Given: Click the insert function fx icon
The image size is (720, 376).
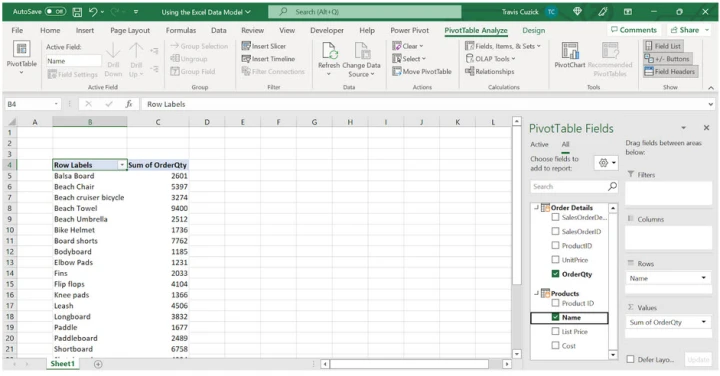Looking at the screenshot, I should (x=129, y=104).
